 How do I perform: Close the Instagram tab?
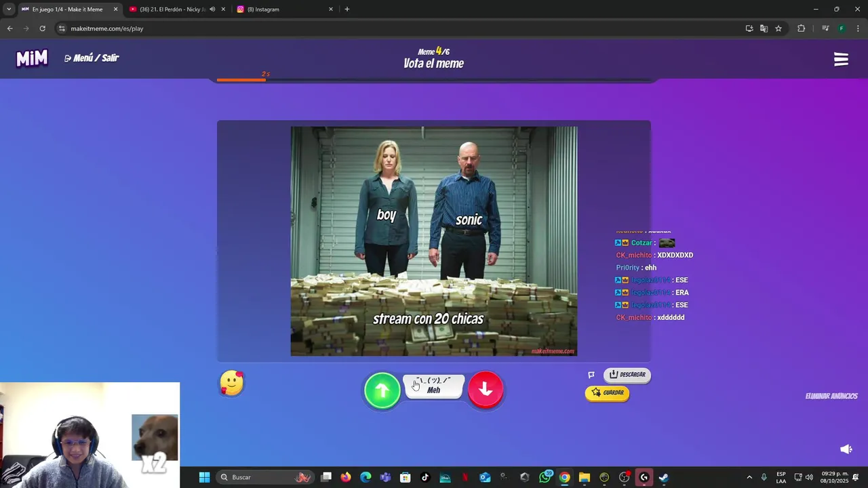click(331, 9)
